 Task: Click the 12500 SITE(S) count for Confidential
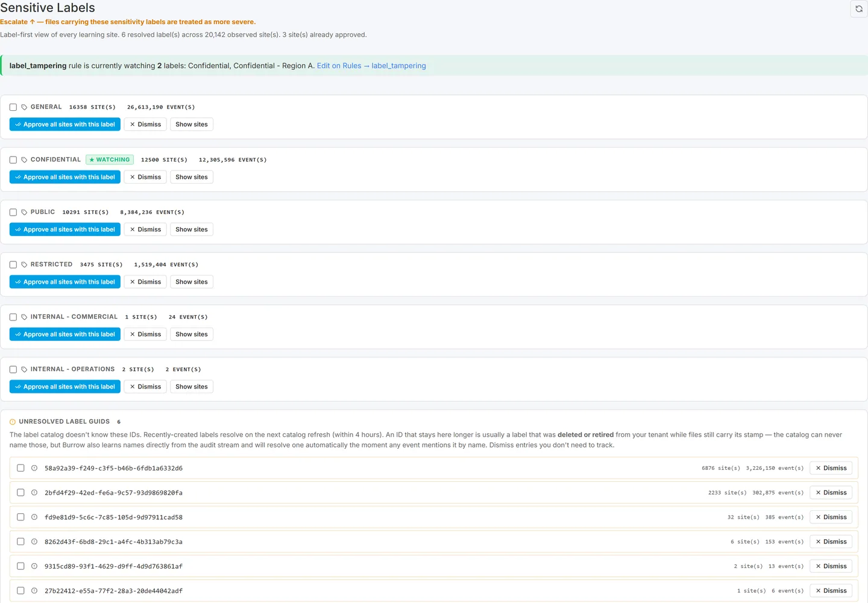pyautogui.click(x=164, y=160)
